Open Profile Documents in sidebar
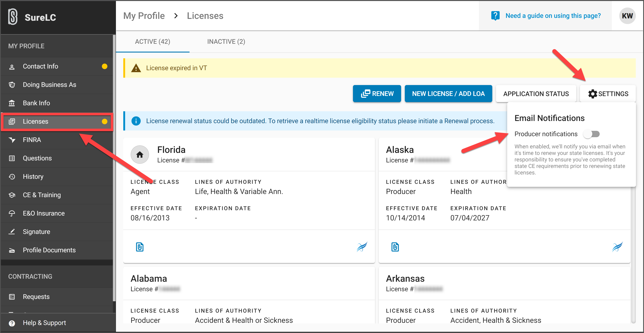The height and width of the screenshot is (333, 644). (57, 250)
